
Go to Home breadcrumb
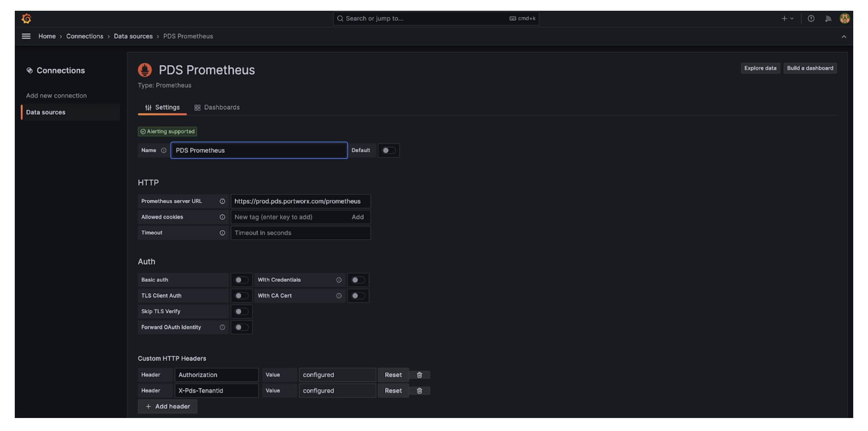coord(47,36)
